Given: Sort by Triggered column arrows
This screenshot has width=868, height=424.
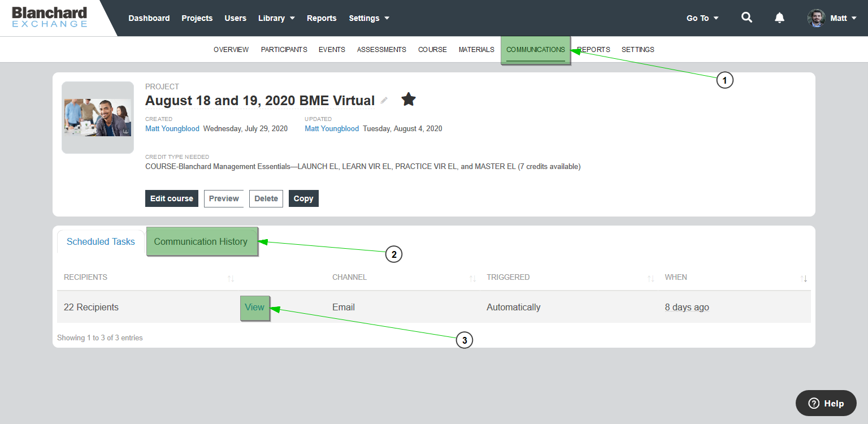Looking at the screenshot, I should (x=650, y=278).
